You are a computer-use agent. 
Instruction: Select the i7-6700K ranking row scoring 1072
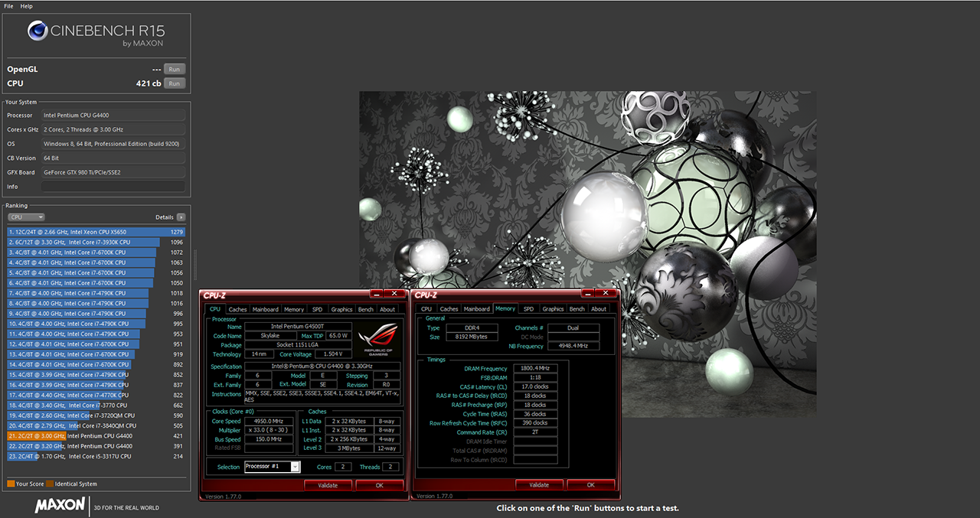point(96,252)
